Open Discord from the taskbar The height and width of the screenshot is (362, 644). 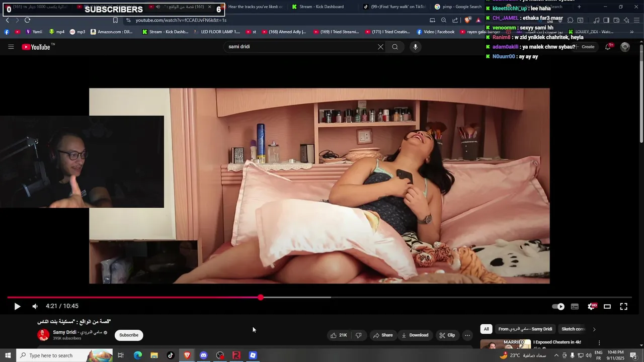pos(203,355)
